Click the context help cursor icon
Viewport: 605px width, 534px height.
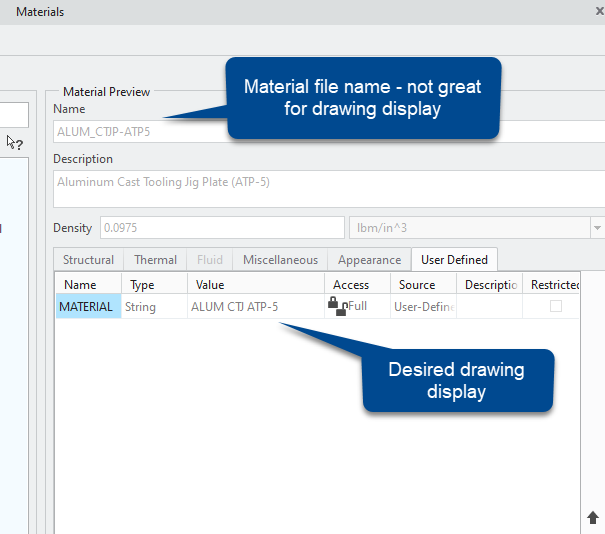point(13,142)
